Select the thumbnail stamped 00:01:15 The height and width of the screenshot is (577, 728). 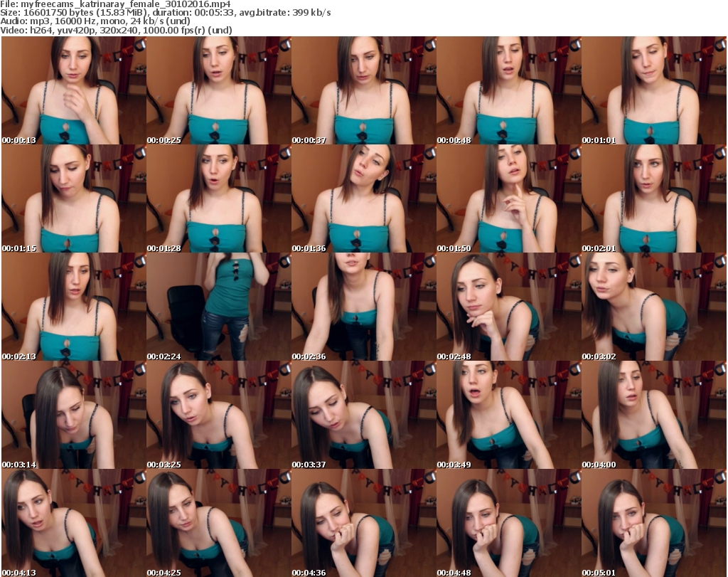click(74, 198)
